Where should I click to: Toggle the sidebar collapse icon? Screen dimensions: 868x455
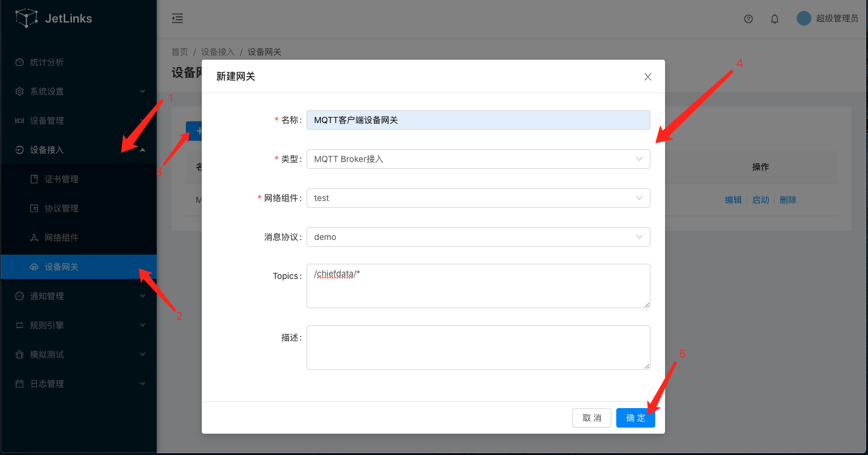click(x=177, y=18)
